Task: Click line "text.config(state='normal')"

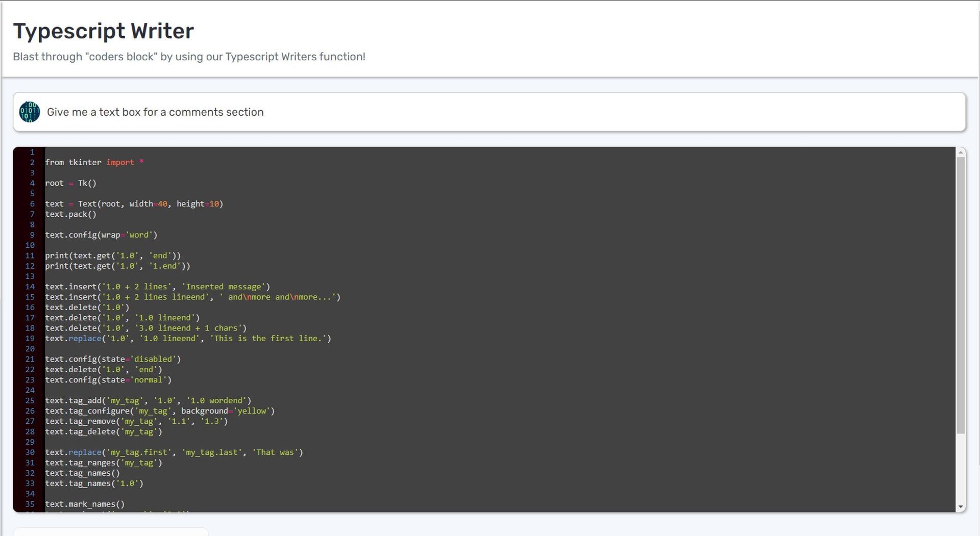Action: [x=108, y=380]
